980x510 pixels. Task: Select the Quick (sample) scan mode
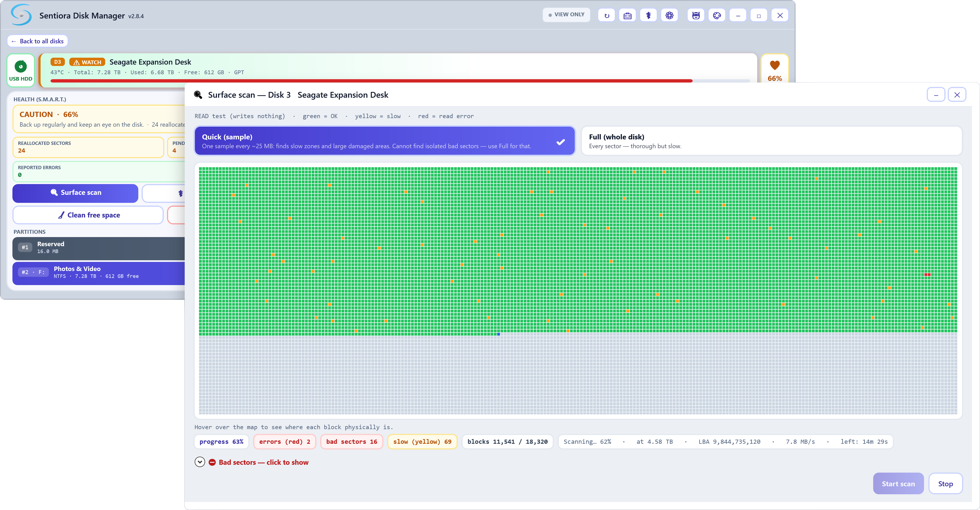pyautogui.click(x=385, y=141)
